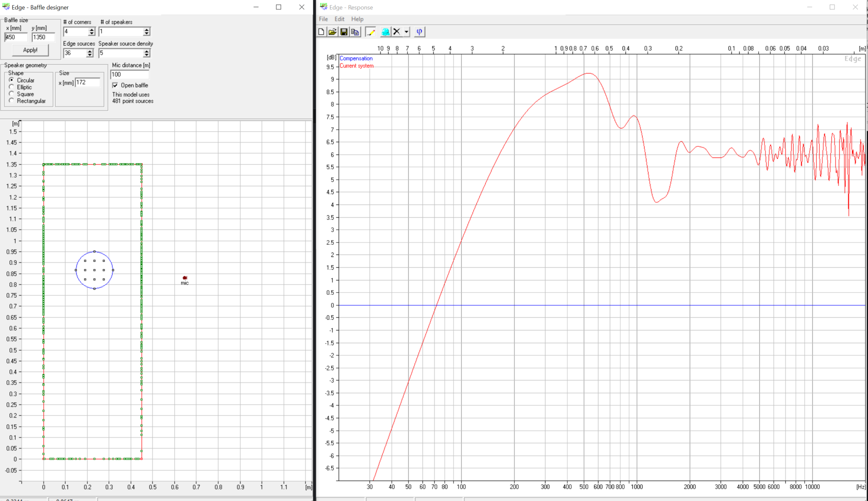Increase the number of speakers
The image size is (868, 501).
147,30
